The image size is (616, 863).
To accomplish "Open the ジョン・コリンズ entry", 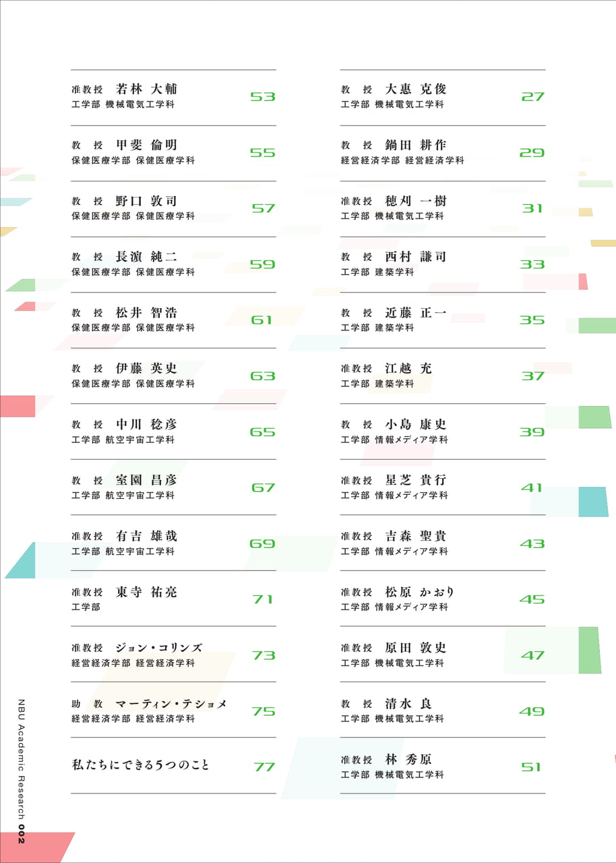I will [x=173, y=655].
